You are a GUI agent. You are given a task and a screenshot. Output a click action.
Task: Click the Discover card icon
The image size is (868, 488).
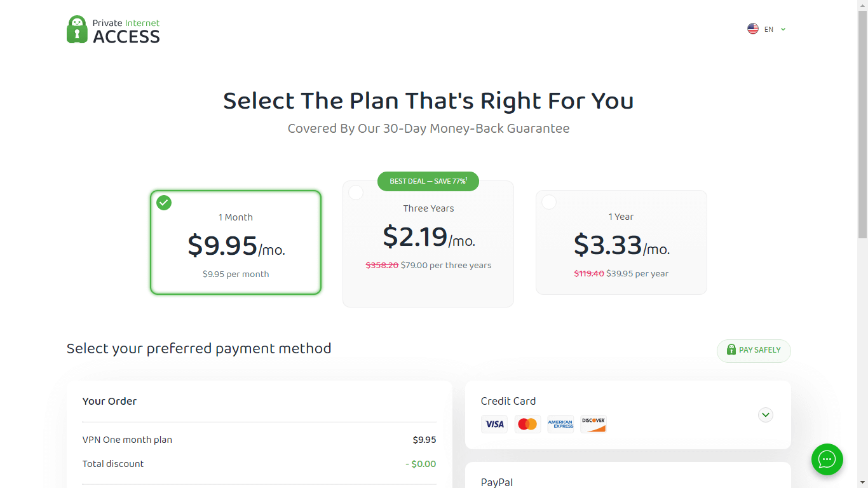click(x=593, y=424)
